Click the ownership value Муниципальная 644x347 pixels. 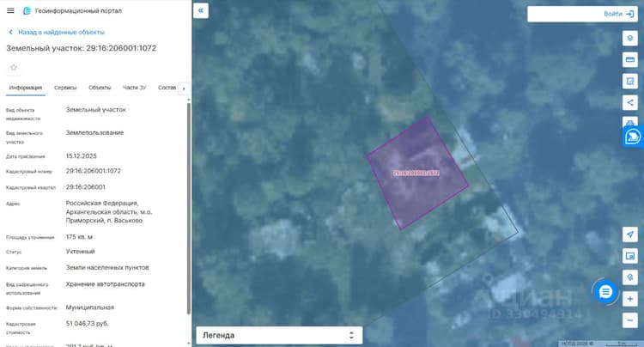click(x=90, y=307)
